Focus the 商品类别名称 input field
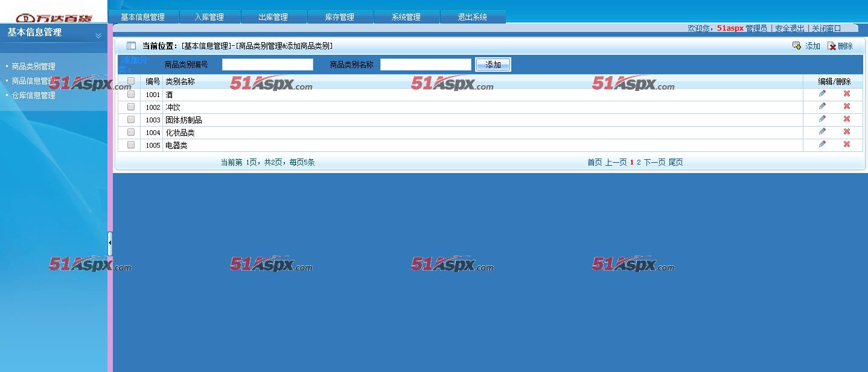 (x=426, y=65)
